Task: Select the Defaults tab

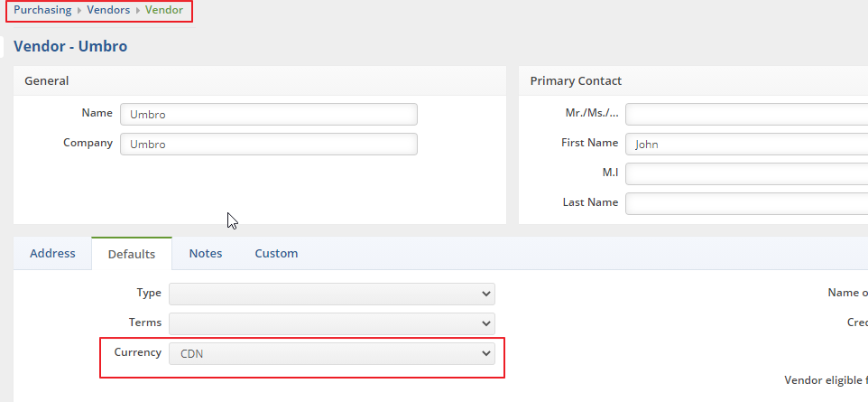Action: click(x=132, y=254)
